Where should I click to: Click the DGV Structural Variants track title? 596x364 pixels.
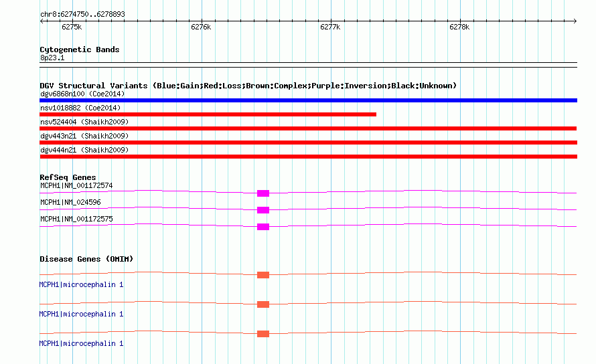click(x=248, y=86)
